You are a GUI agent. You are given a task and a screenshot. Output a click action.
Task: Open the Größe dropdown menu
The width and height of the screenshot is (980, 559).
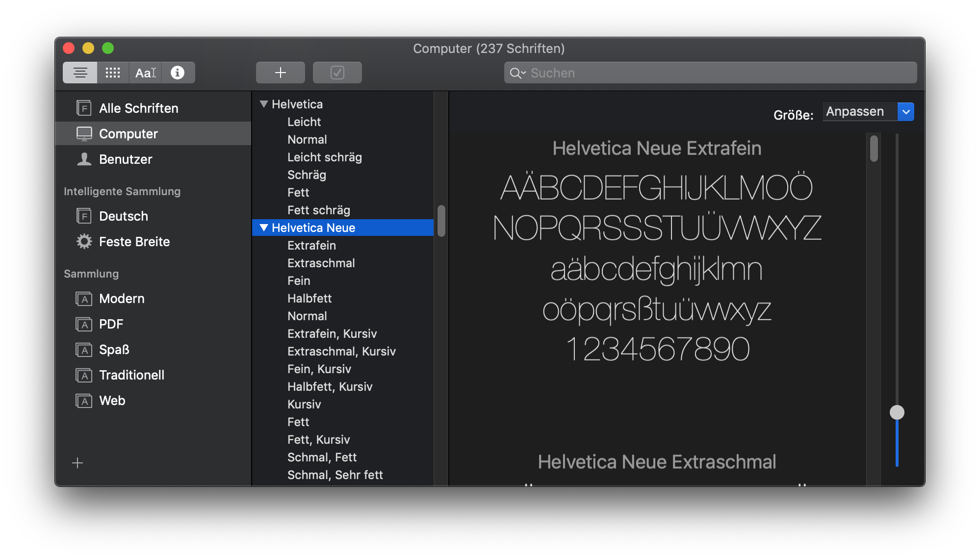pyautogui.click(x=905, y=112)
